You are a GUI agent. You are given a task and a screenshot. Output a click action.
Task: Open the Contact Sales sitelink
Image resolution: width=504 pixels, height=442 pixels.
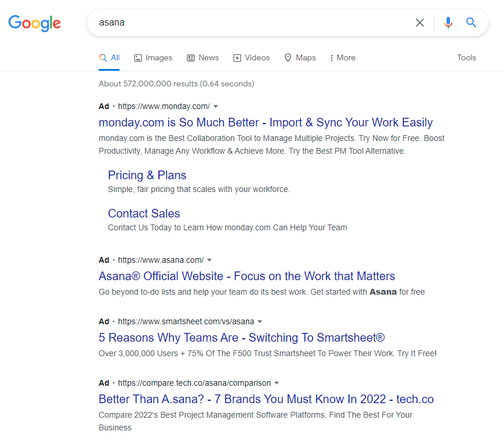point(144,213)
